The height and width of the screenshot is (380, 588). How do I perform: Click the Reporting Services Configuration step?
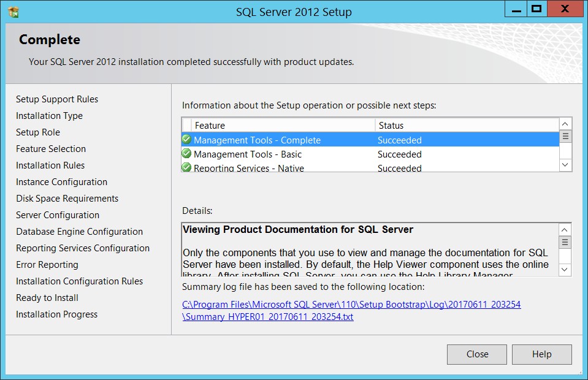(83, 248)
